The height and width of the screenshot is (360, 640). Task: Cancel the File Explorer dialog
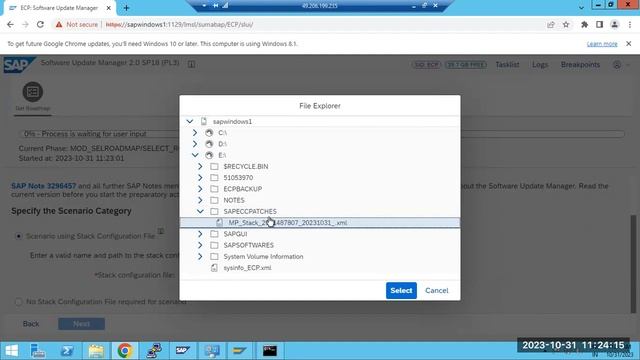pyautogui.click(x=436, y=290)
